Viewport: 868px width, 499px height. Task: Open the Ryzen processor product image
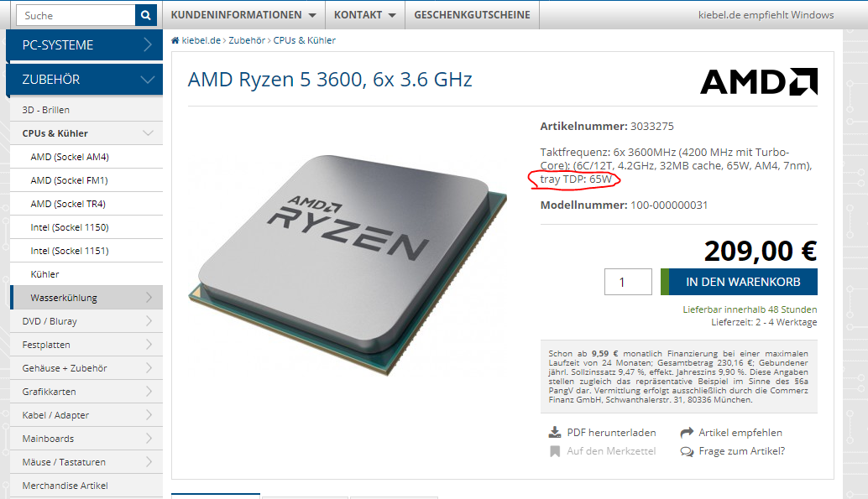pyautogui.click(x=348, y=265)
